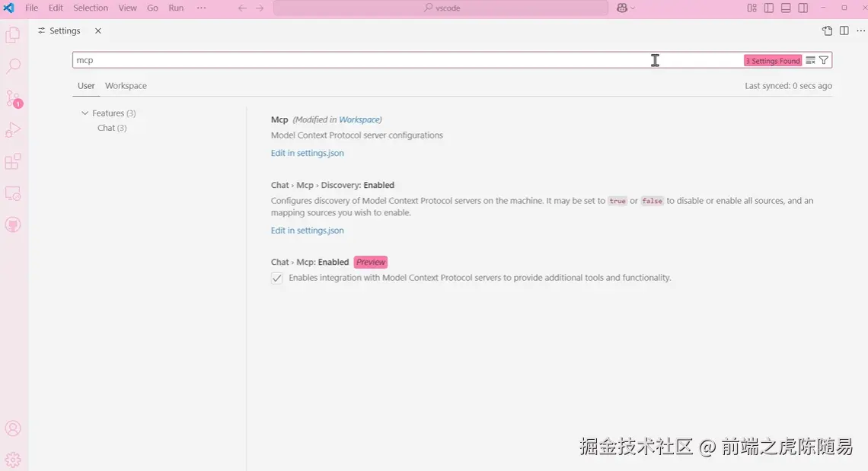Switch to the Workspace settings tab
Image resolution: width=868 pixels, height=471 pixels.
point(126,86)
